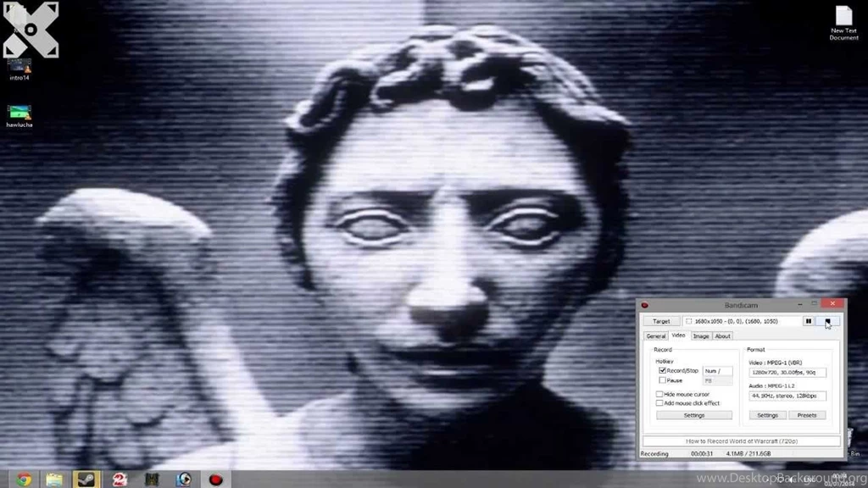Switch to the Image tab in Bandicam
This screenshot has height=488, width=868.
(x=701, y=336)
